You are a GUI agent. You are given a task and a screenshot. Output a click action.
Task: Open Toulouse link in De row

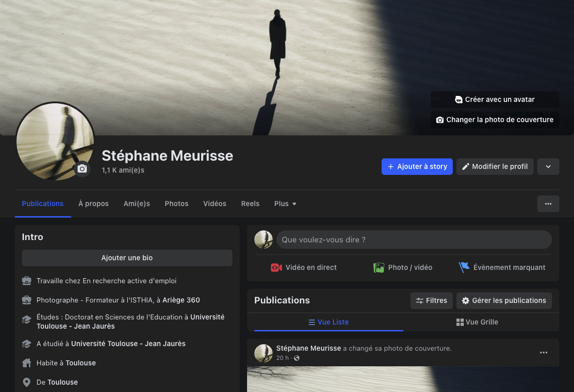(62, 382)
